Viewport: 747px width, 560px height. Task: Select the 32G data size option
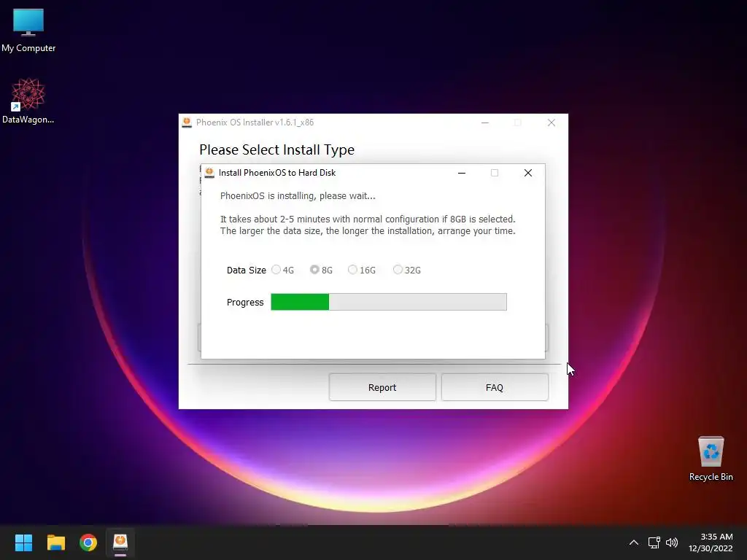click(407, 270)
